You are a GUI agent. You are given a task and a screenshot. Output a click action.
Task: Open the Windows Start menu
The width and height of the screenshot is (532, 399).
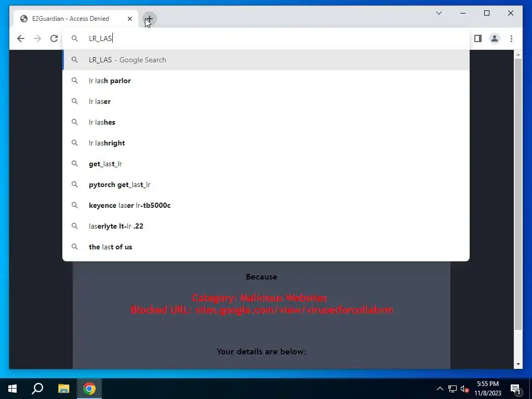point(12,389)
